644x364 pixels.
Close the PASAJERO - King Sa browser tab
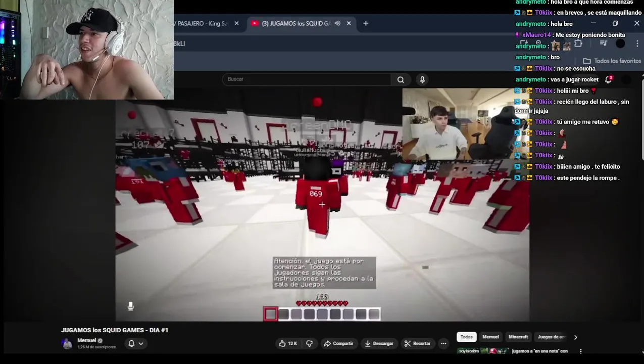(236, 23)
